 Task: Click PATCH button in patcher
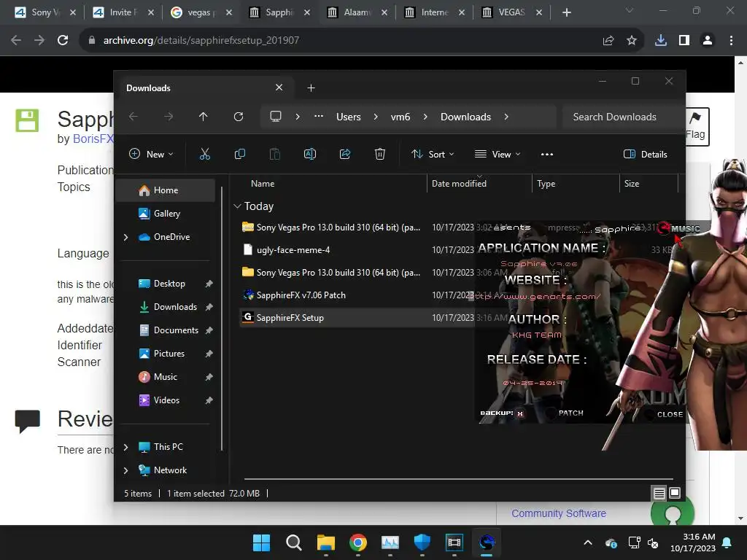pyautogui.click(x=570, y=413)
